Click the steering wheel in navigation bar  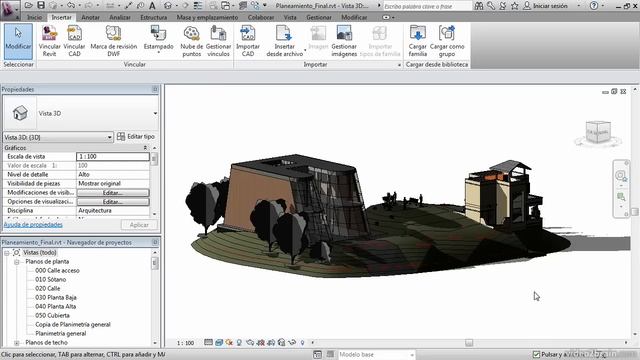(x=620, y=176)
